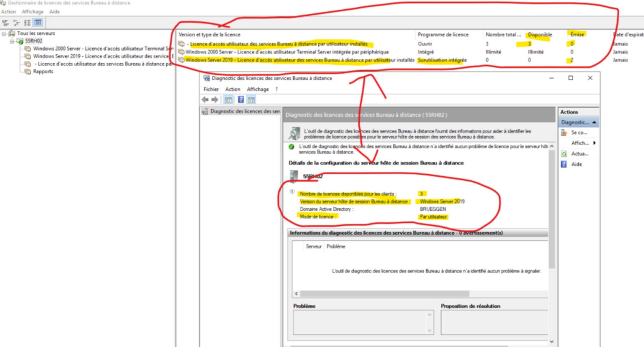
Task: Collapse the 55RH02 tree node
Action: coord(12,41)
